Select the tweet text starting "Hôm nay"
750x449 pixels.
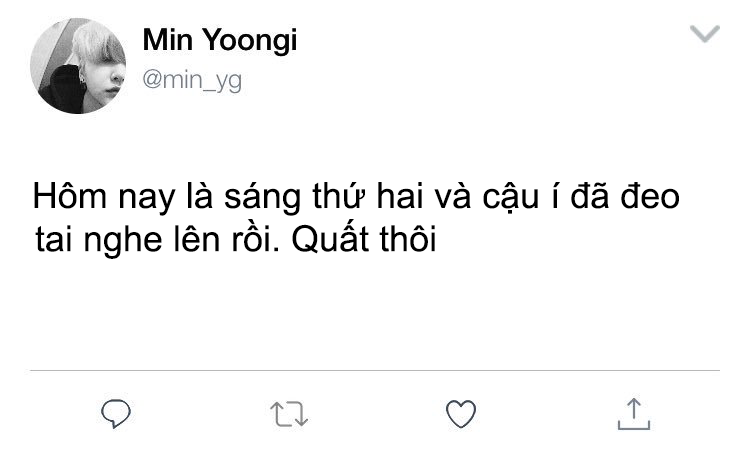(356, 218)
